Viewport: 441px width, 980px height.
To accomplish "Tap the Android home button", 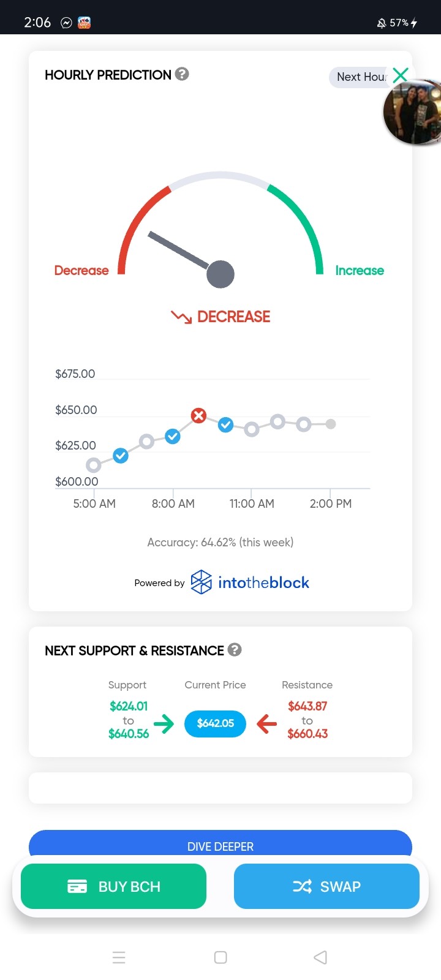I will tap(221, 957).
